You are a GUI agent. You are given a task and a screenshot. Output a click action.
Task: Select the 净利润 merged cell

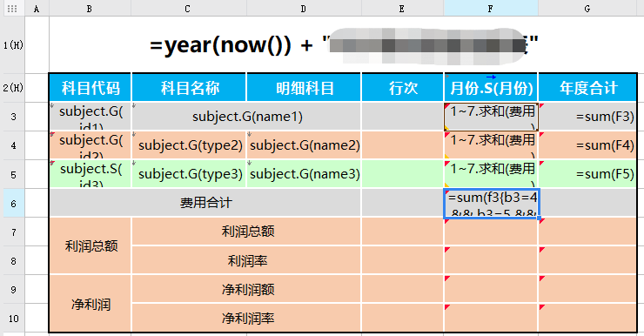pyautogui.click(x=91, y=304)
